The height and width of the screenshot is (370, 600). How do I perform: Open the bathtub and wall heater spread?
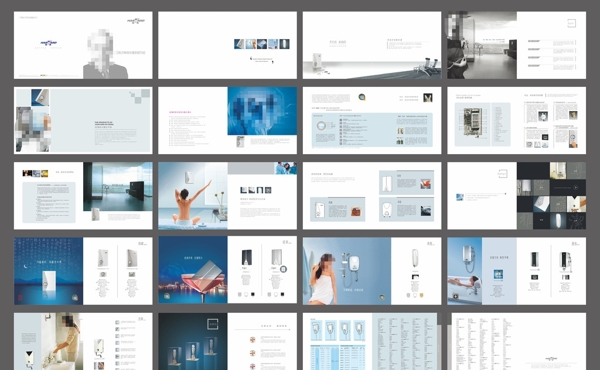pyautogui.click(x=517, y=271)
